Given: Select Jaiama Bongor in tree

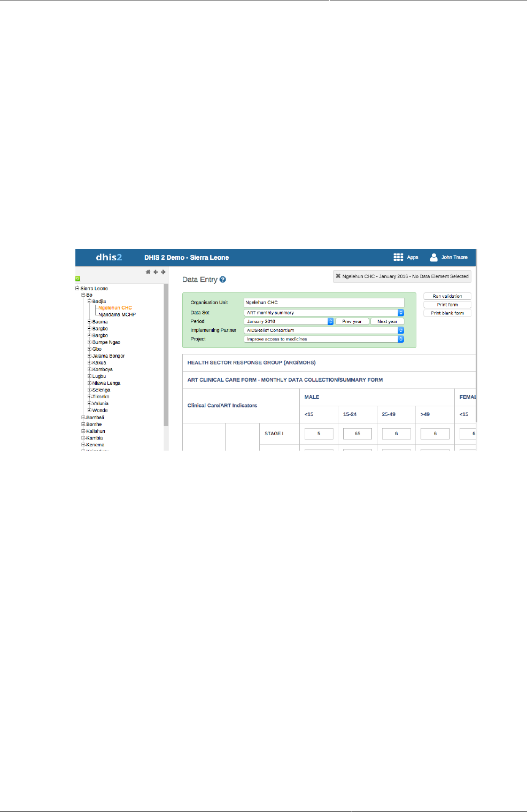Looking at the screenshot, I should [108, 356].
